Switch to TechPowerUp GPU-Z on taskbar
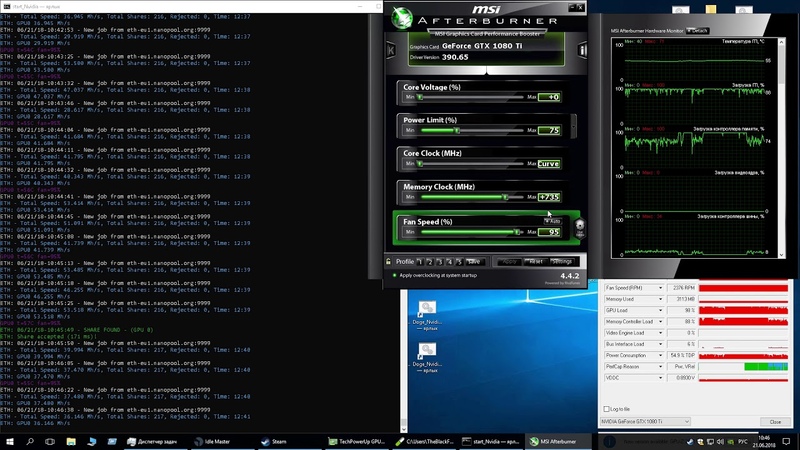The width and height of the screenshot is (800, 450). (357, 441)
